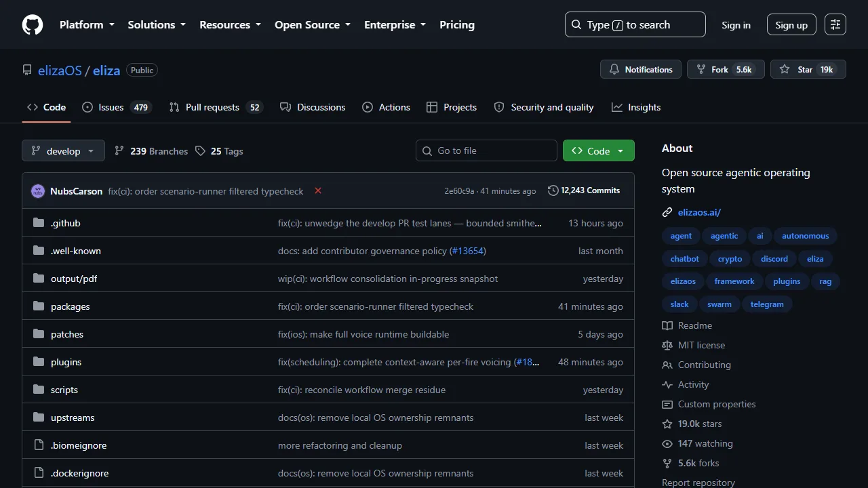
Task: Expand the Solutions menu
Action: 157,24
